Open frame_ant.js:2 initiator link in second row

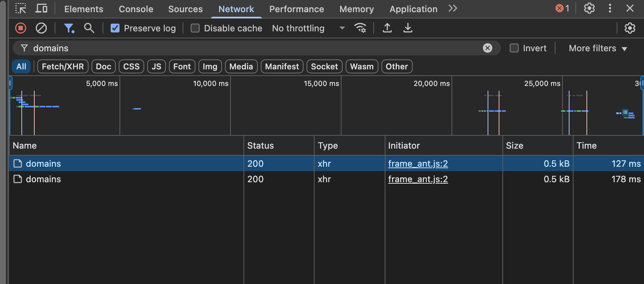(x=418, y=179)
